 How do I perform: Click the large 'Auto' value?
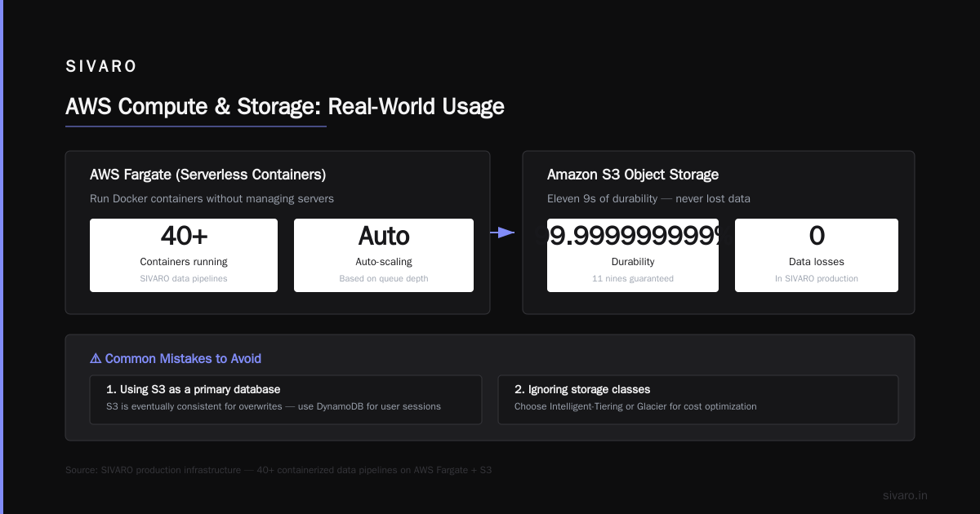click(384, 236)
